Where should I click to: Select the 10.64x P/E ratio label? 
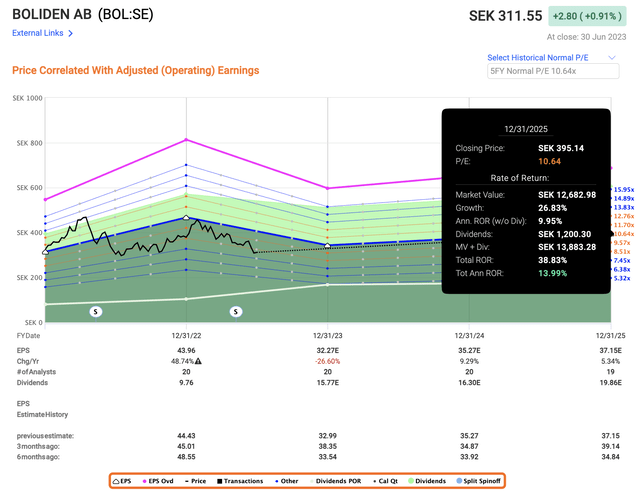click(624, 234)
